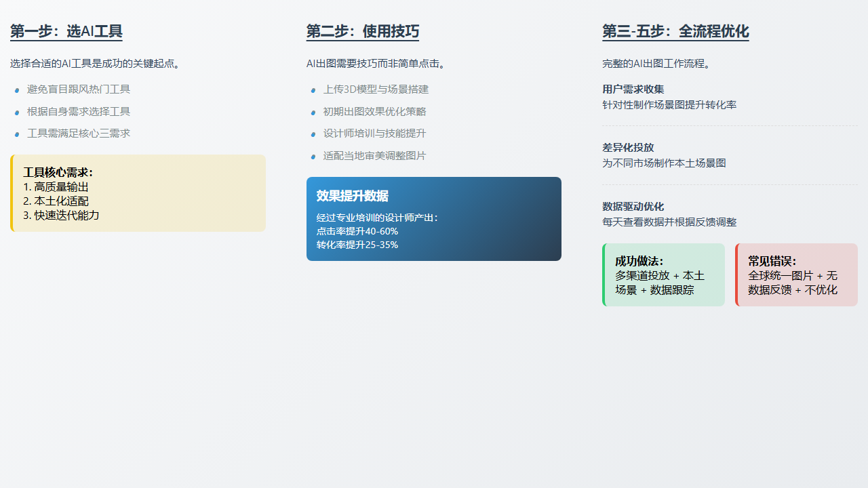Click the text 多渠道投放 + 本土场景 + 数据跟踪

pyautogui.click(x=660, y=283)
